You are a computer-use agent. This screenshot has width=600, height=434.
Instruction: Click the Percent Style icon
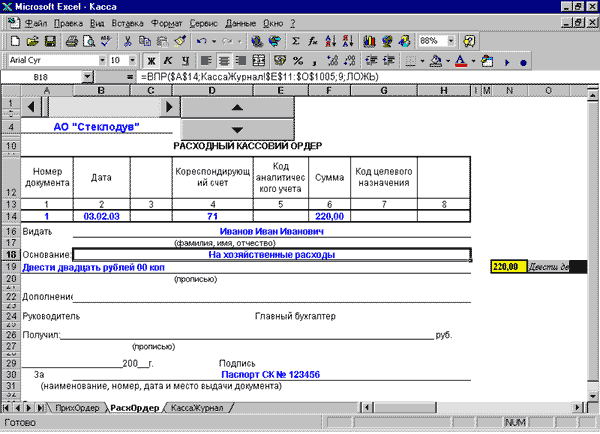[x=298, y=60]
